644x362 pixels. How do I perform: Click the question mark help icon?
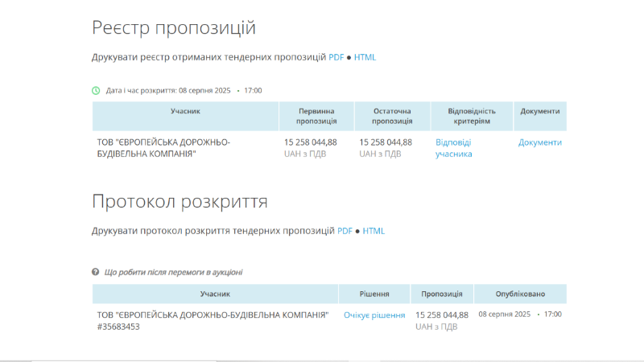[x=95, y=272]
